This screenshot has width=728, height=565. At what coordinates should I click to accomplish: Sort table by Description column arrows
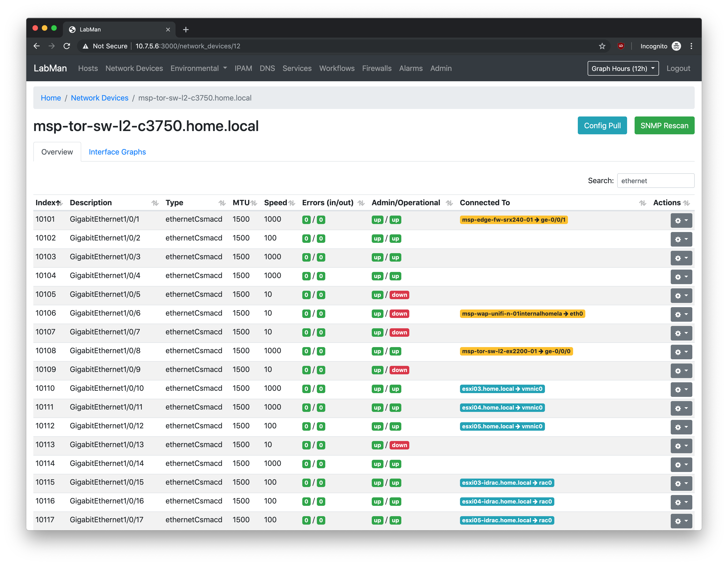coord(155,203)
